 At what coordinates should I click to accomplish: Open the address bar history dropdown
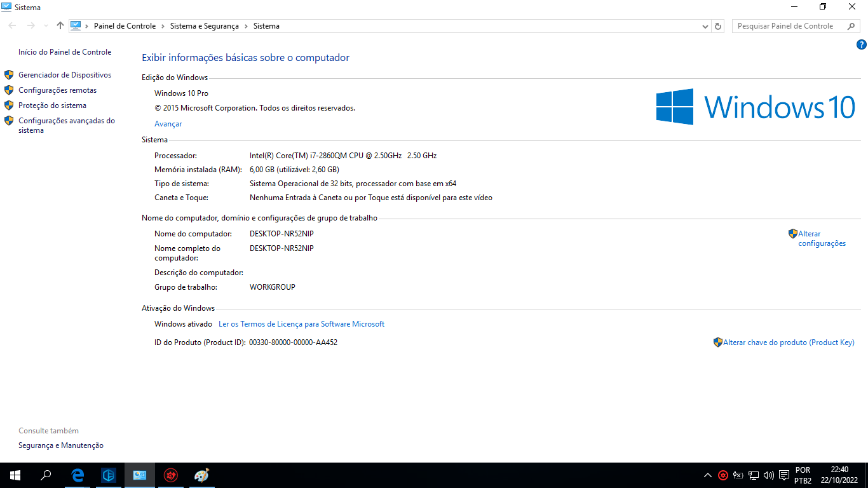(705, 26)
